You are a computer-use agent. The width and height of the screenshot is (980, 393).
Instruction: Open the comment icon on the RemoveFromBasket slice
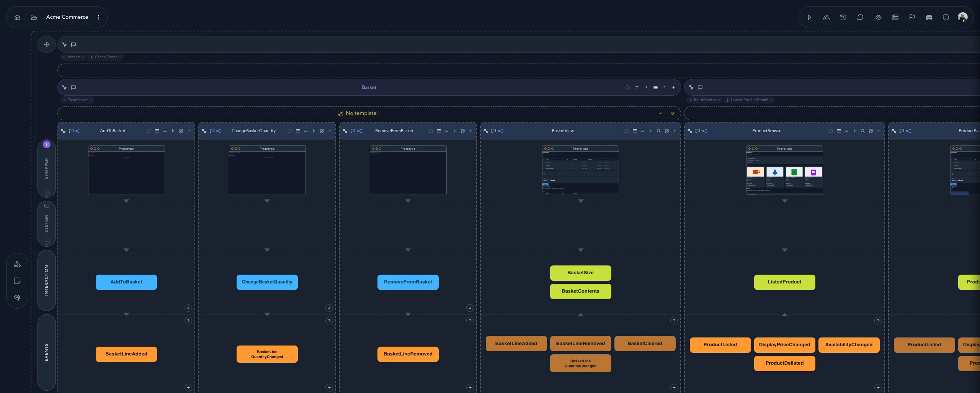click(353, 131)
